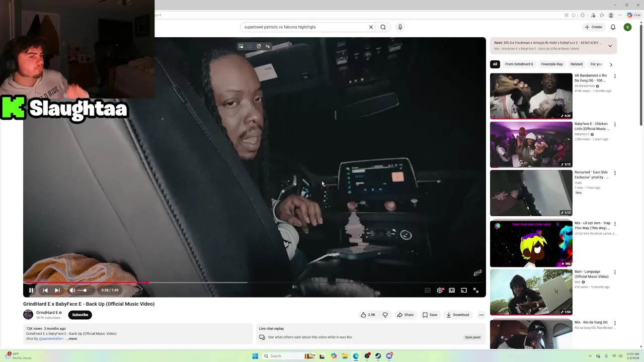Image resolution: width=644 pixels, height=362 pixels.
Task: Open the player settings gear
Action: 440,290
